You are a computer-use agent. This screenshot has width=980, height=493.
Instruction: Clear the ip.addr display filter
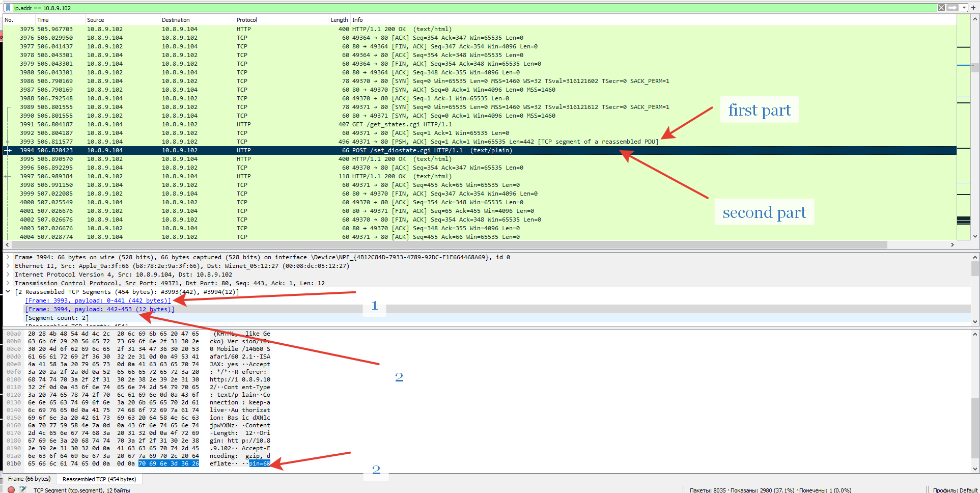tap(941, 8)
